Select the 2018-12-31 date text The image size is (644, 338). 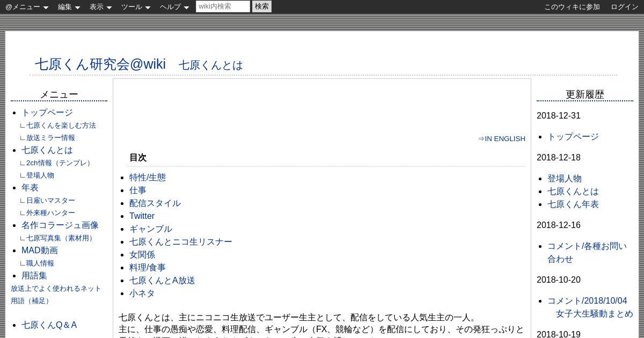[559, 116]
